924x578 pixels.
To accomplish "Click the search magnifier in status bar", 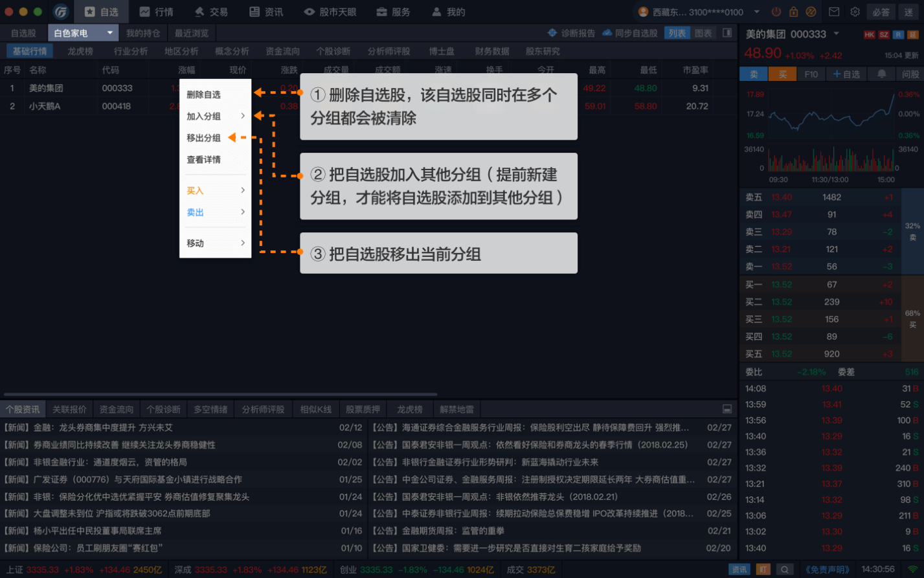I will tap(784, 570).
